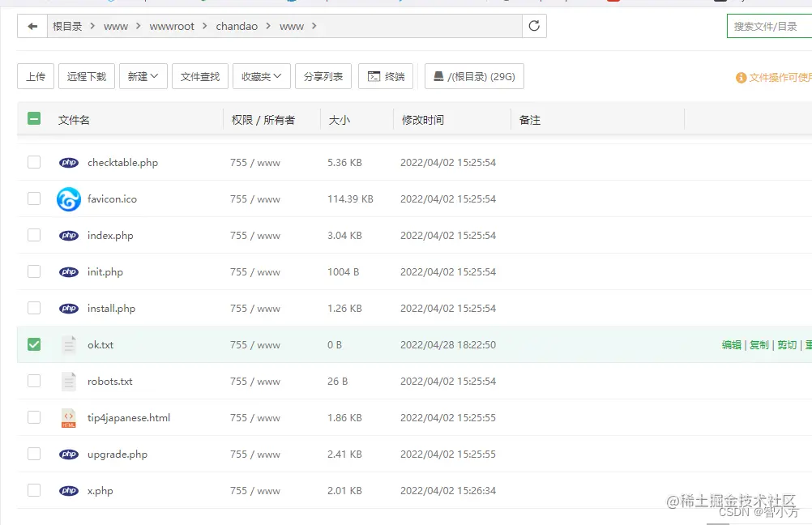Image resolution: width=812 pixels, height=525 pixels.
Task: Click the php icon beside install.php
Action: tap(69, 309)
